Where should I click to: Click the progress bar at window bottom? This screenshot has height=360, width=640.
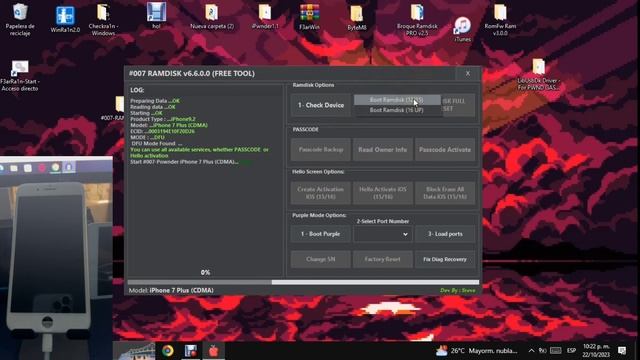click(x=303, y=282)
